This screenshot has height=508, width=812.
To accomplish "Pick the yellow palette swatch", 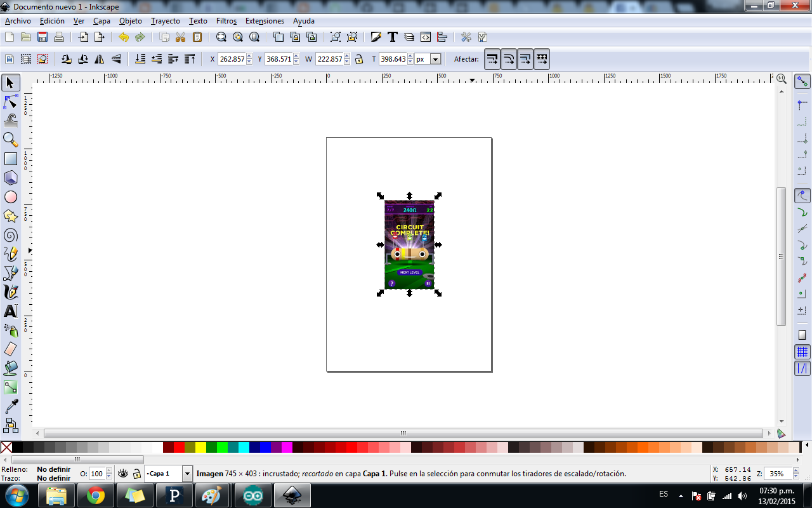I will click(200, 447).
